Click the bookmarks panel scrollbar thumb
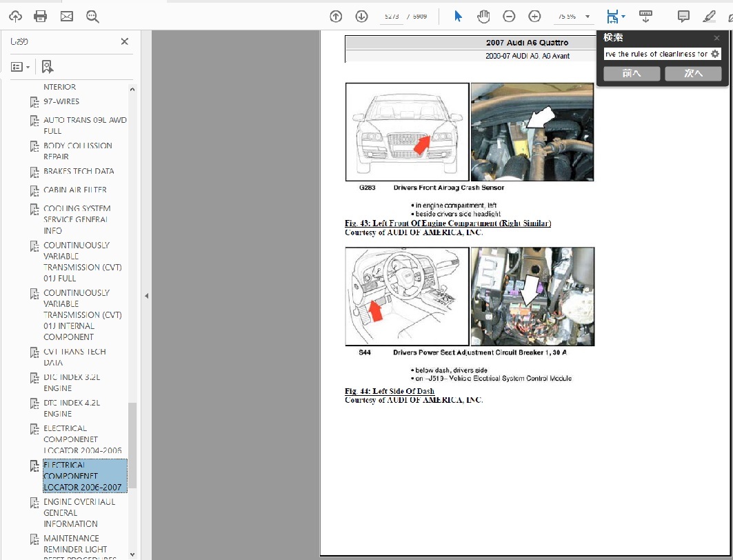733x560 pixels. [132, 445]
